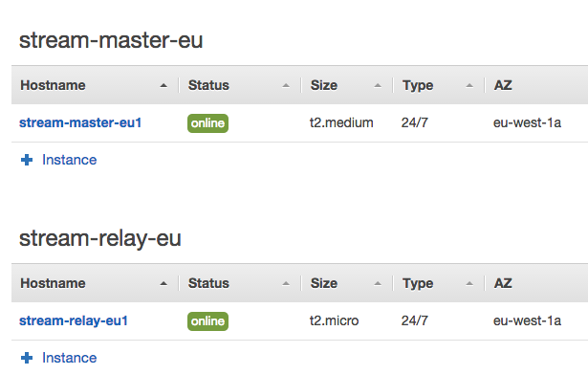Click AZ column header in stream-master-eu table
Image resolution: width=588 pixels, height=375 pixels.
click(503, 85)
